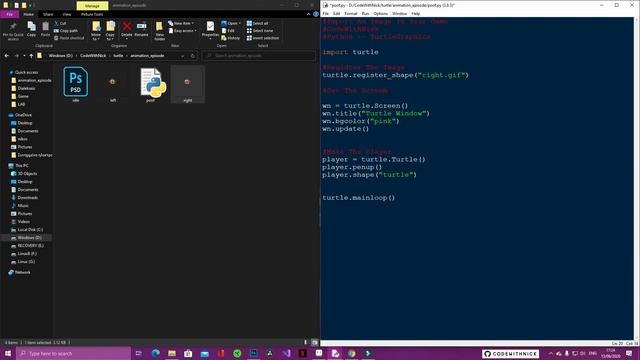
Task: Click Network in navigation pane
Action: 22,272
